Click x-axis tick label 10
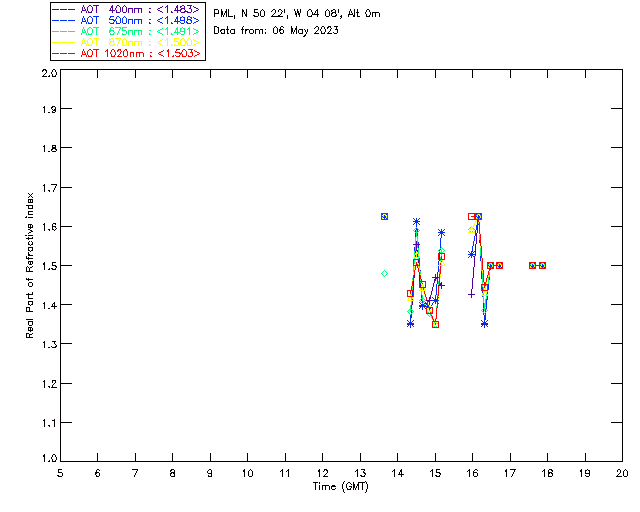640x512 pixels. 247,473
